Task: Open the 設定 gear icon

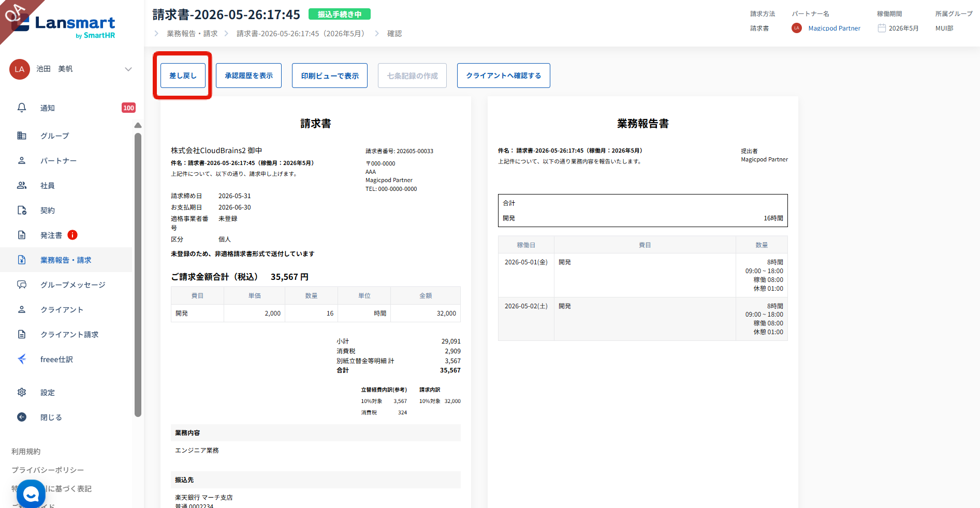Action: (22, 392)
